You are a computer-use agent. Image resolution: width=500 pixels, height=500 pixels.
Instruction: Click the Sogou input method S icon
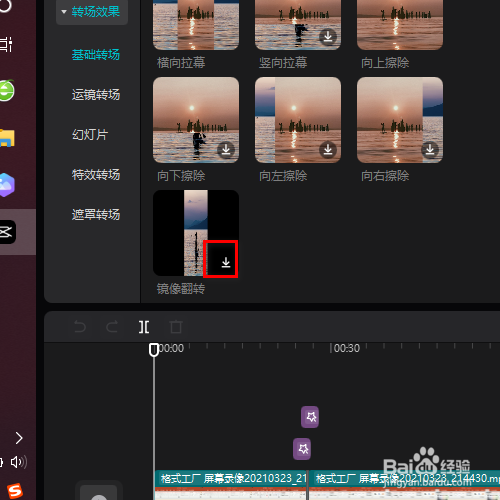pyautogui.click(x=15, y=491)
